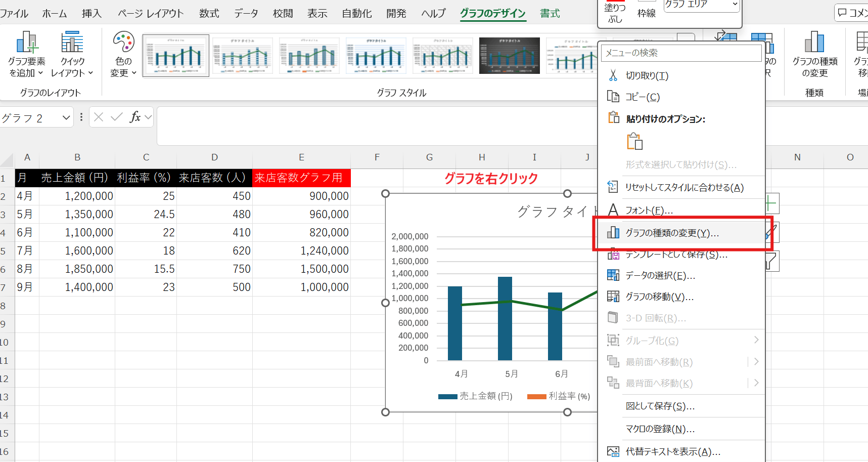The height and width of the screenshot is (462, 868).
Task: Open the Change Colors (色の変更) palette
Action: click(x=123, y=43)
